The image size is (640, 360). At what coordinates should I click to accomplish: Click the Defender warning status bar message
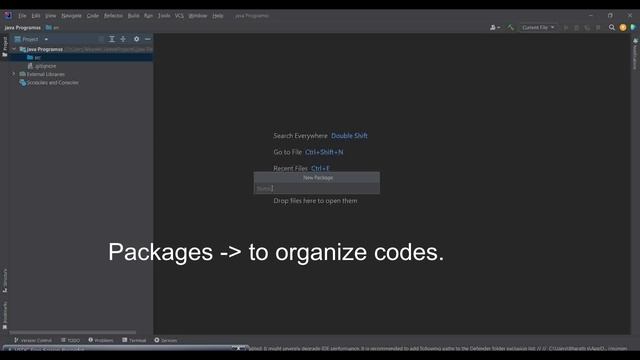[x=438, y=348]
